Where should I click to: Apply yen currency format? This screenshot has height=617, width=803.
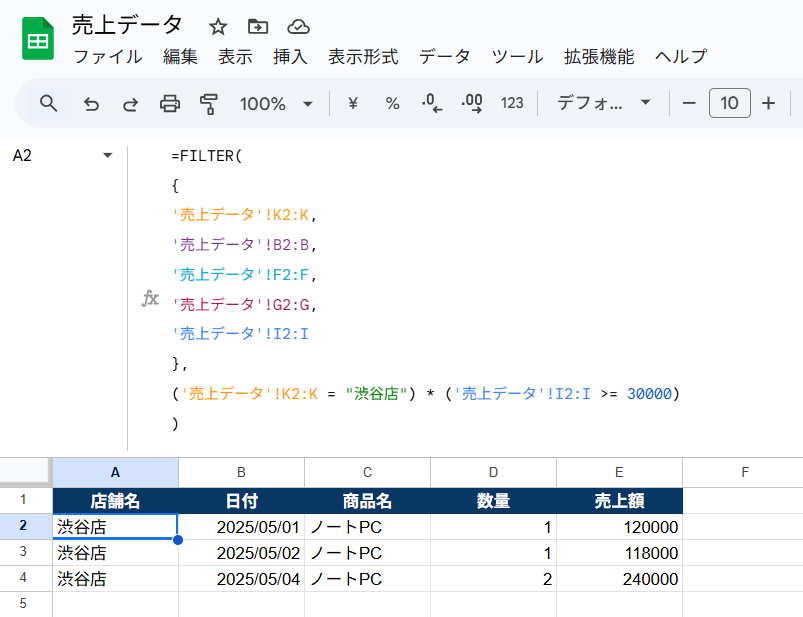(352, 103)
